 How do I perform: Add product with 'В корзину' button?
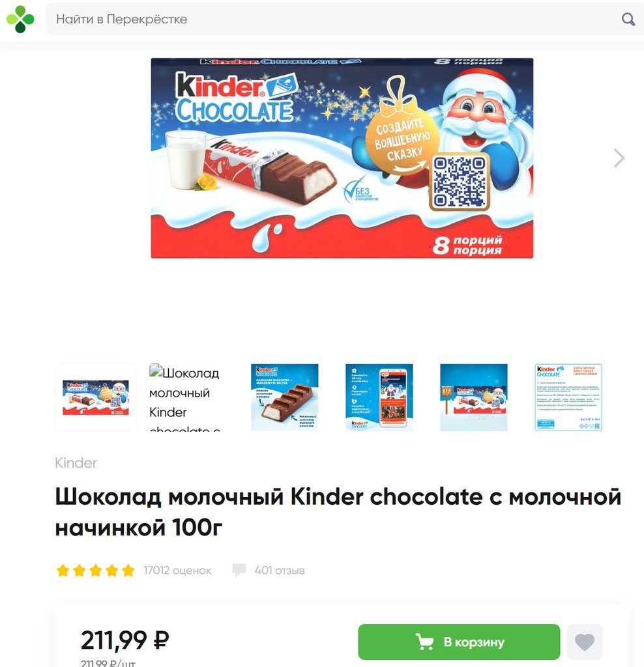(459, 642)
